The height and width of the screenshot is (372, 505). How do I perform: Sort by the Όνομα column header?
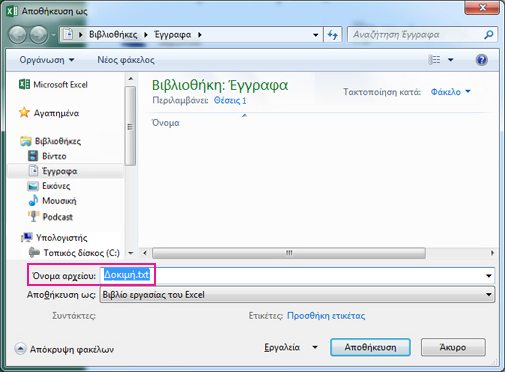point(165,123)
